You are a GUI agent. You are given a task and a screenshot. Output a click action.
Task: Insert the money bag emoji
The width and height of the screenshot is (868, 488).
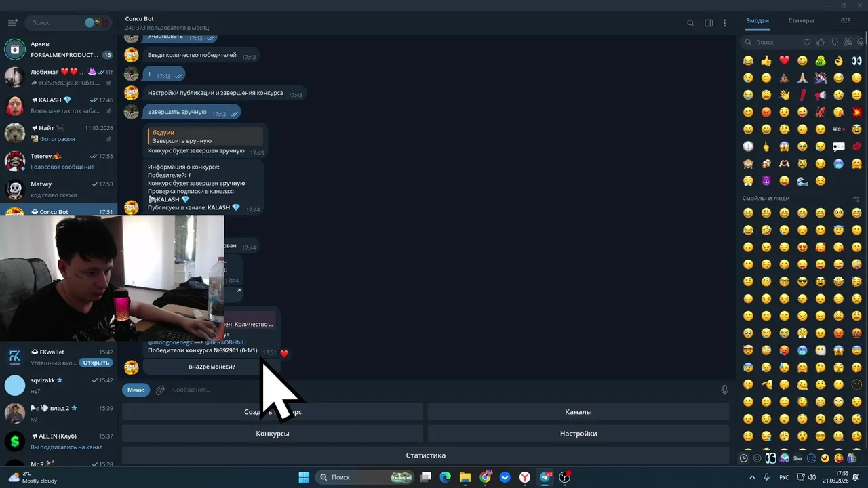(x=821, y=60)
